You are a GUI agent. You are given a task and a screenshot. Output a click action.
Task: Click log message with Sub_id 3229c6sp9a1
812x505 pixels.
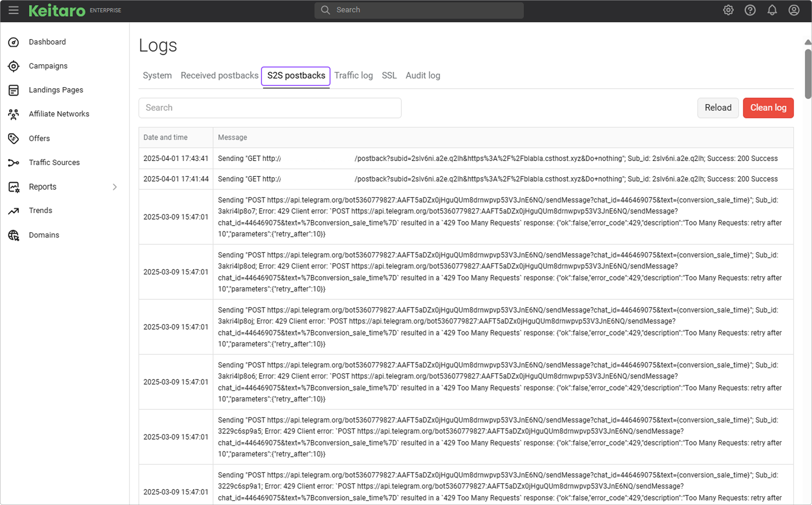click(x=500, y=487)
